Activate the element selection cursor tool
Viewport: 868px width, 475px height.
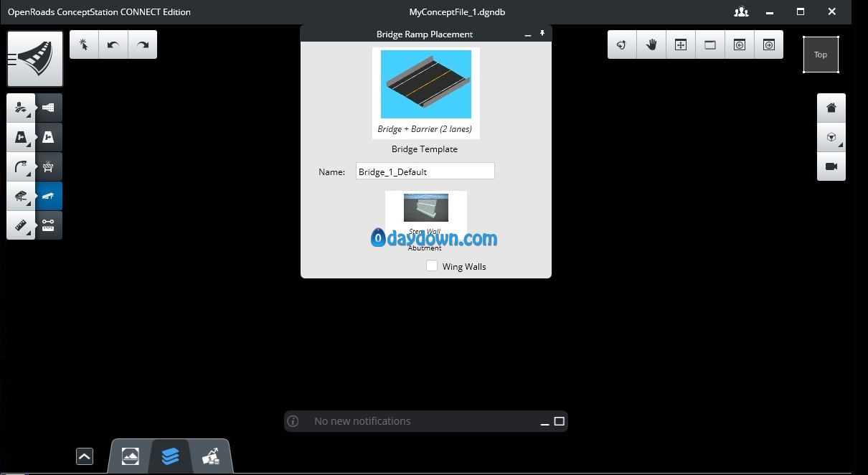(x=84, y=44)
